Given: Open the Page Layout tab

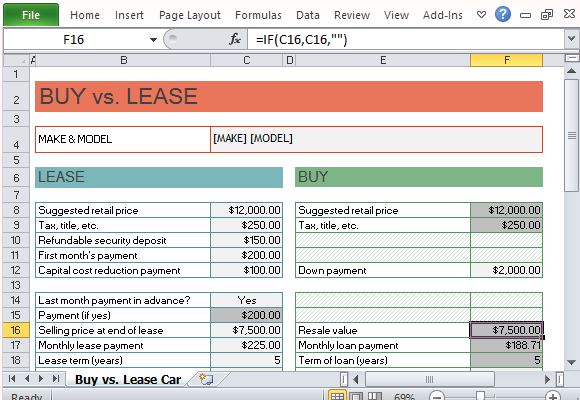Looking at the screenshot, I should tap(190, 15).
